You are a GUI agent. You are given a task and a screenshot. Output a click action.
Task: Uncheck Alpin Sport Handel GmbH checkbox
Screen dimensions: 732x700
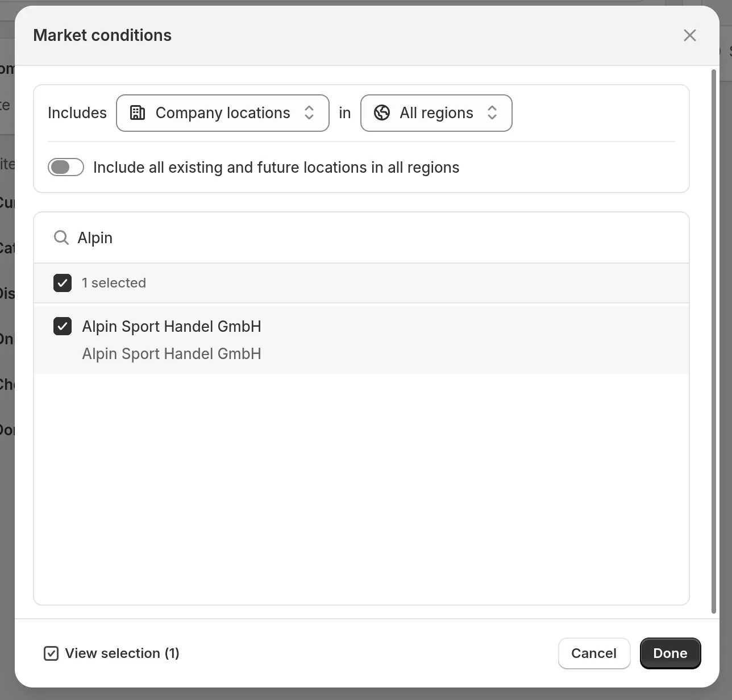(63, 326)
